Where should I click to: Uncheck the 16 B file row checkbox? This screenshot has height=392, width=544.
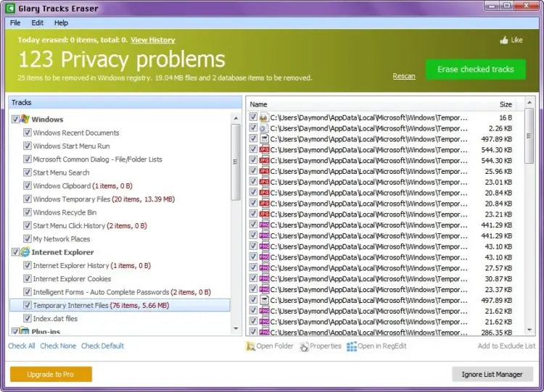click(253, 117)
